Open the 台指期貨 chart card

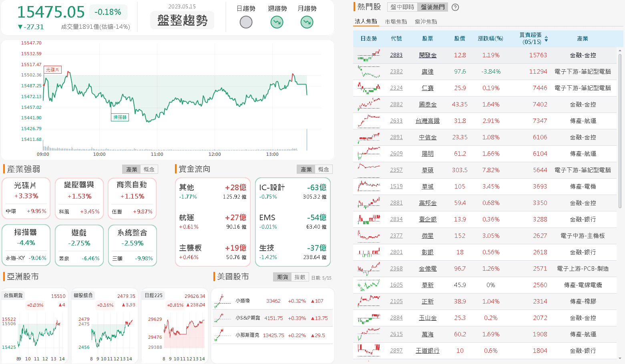pyautogui.click(x=34, y=325)
